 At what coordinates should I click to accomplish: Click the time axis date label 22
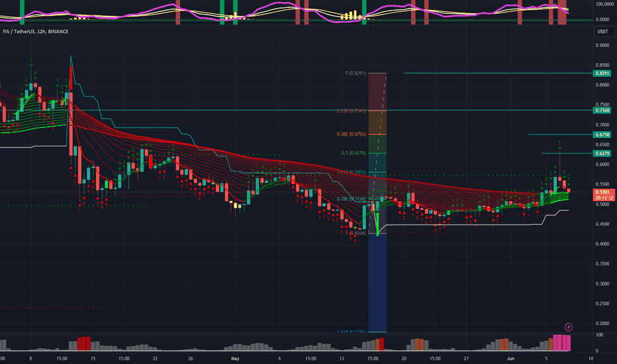point(155,359)
